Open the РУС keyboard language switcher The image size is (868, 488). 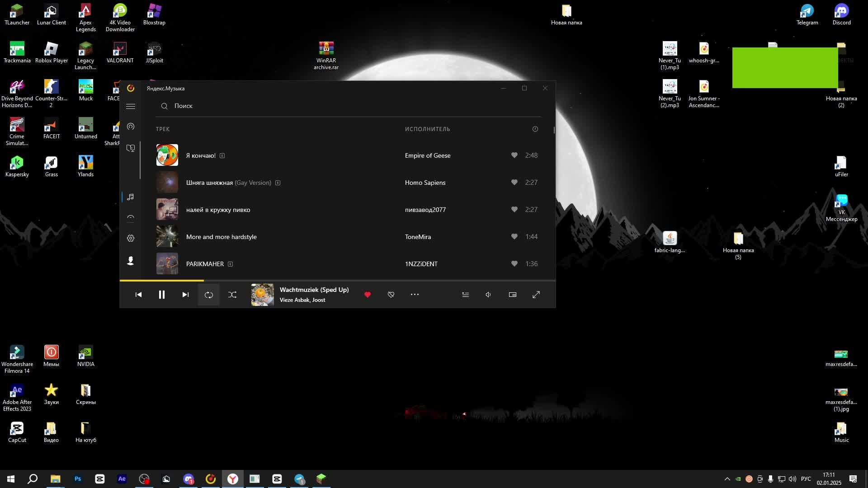(806, 479)
